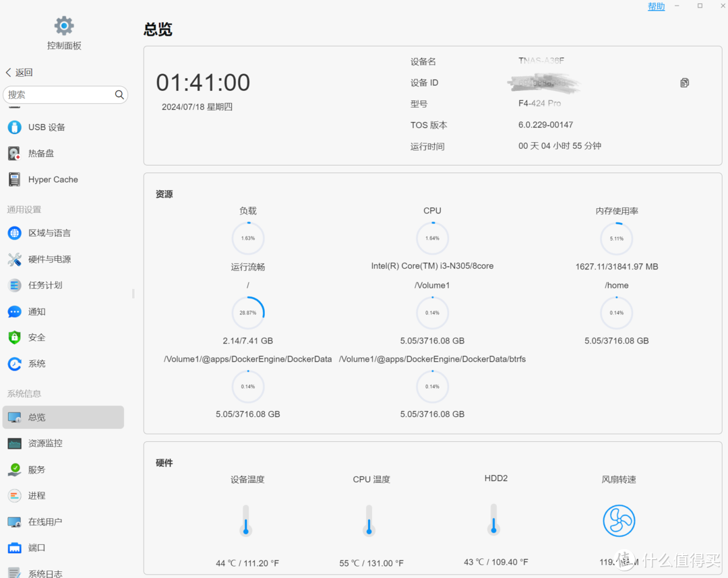Open the 任务计划 scheduler icon
This screenshot has width=728, height=578.
14,285
